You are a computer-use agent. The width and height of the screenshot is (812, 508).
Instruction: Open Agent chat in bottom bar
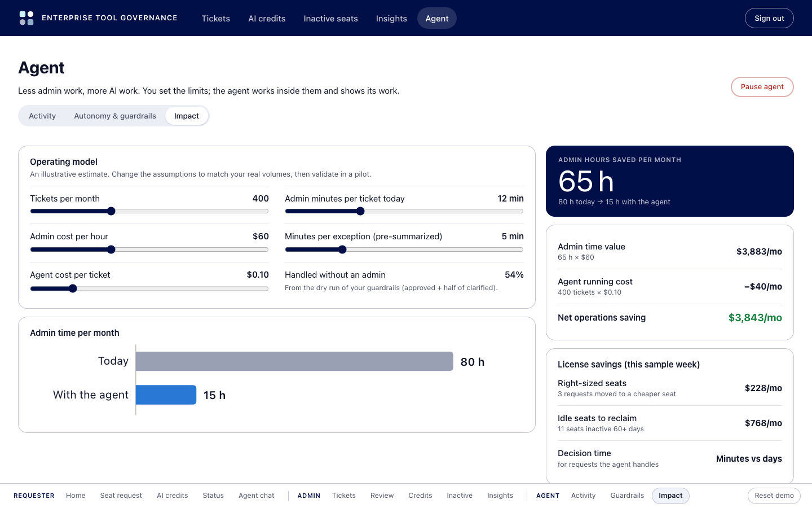tap(257, 496)
